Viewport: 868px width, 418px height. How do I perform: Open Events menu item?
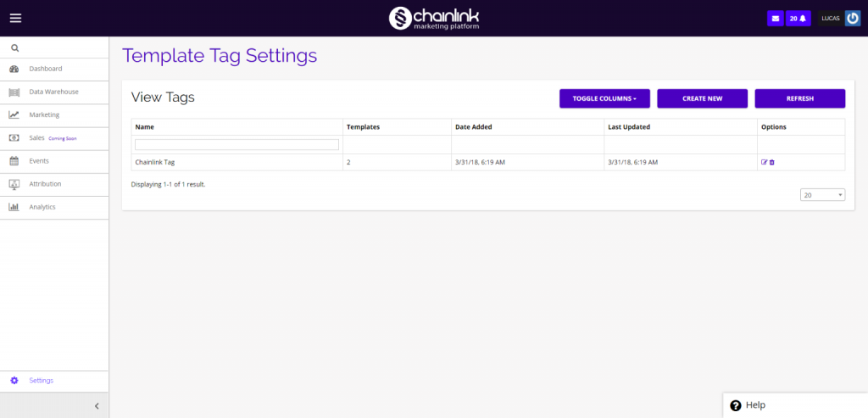click(54, 161)
